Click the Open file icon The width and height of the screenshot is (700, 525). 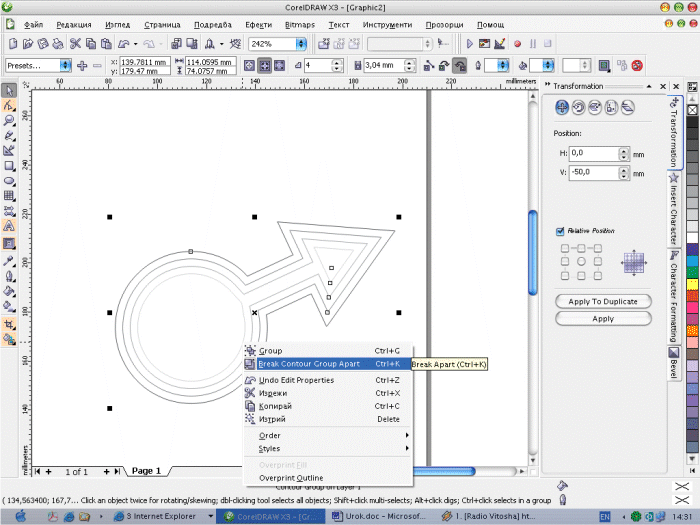pos(28,43)
